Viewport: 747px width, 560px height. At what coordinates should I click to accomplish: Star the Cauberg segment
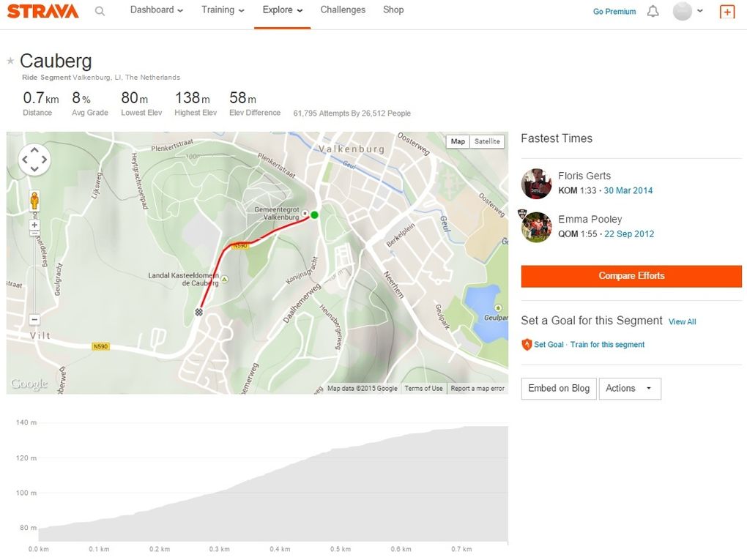click(10, 61)
